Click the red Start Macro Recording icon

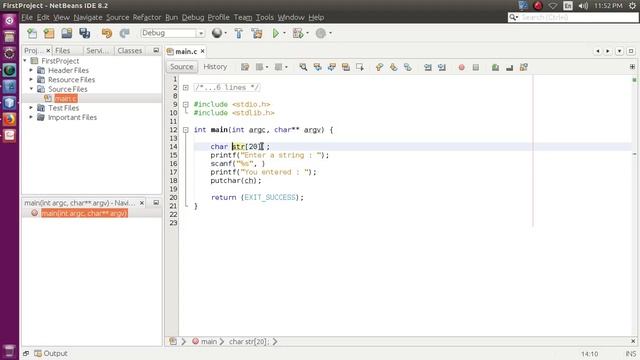pos(461,67)
